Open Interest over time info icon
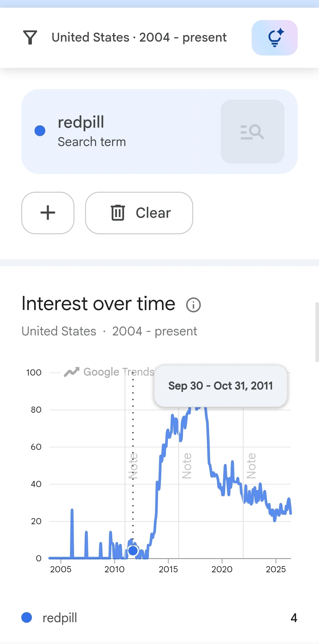This screenshot has width=319, height=644. (193, 305)
